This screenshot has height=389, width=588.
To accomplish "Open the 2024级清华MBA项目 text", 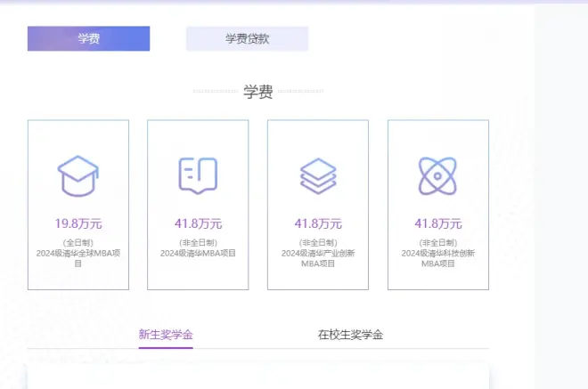I will coord(198,254).
